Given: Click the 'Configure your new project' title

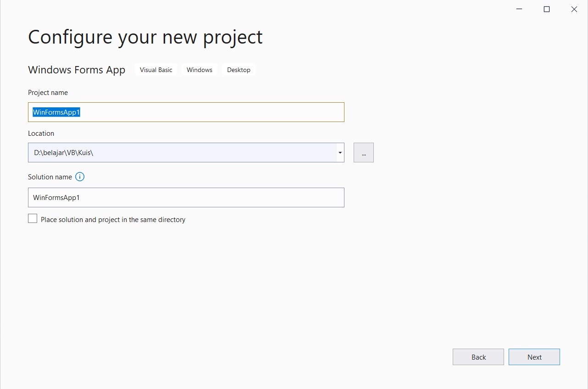Looking at the screenshot, I should [x=145, y=37].
